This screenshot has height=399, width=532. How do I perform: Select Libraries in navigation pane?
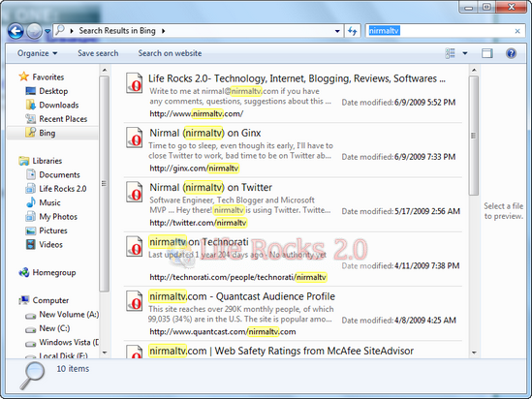coord(41,161)
